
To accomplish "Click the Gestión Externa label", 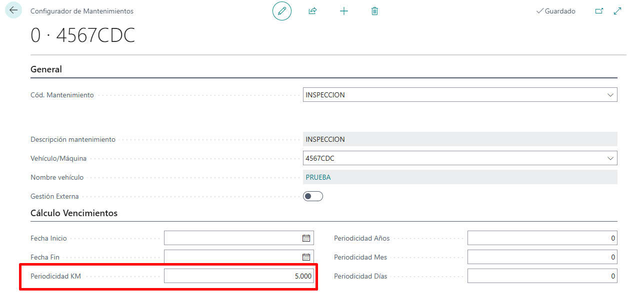I will click(54, 196).
